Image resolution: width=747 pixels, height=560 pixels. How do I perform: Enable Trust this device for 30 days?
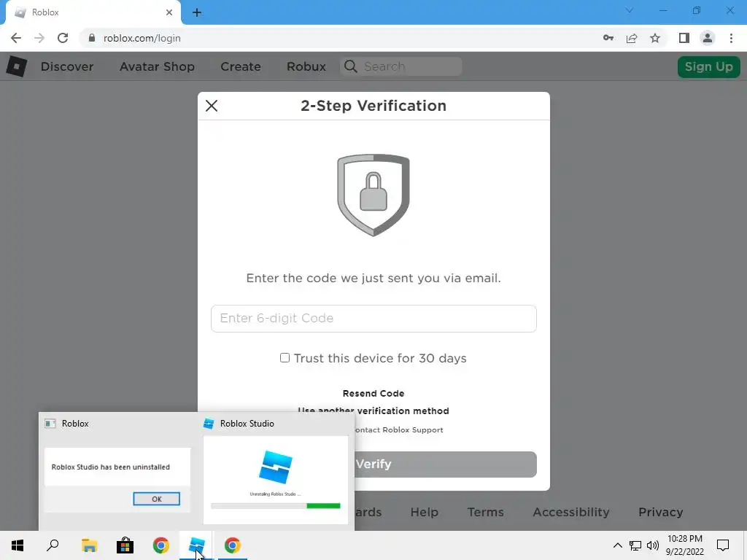(285, 357)
